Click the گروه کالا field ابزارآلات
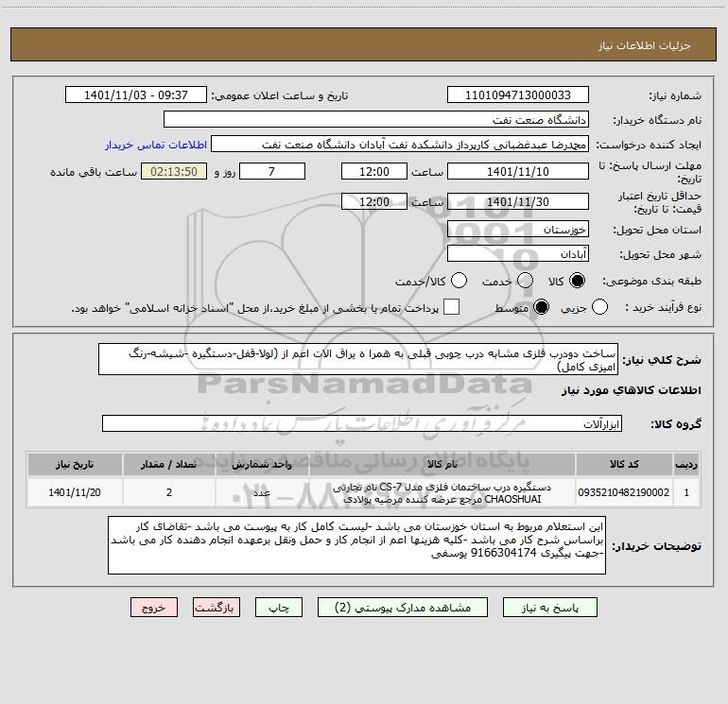The width and height of the screenshot is (728, 704). (x=362, y=423)
